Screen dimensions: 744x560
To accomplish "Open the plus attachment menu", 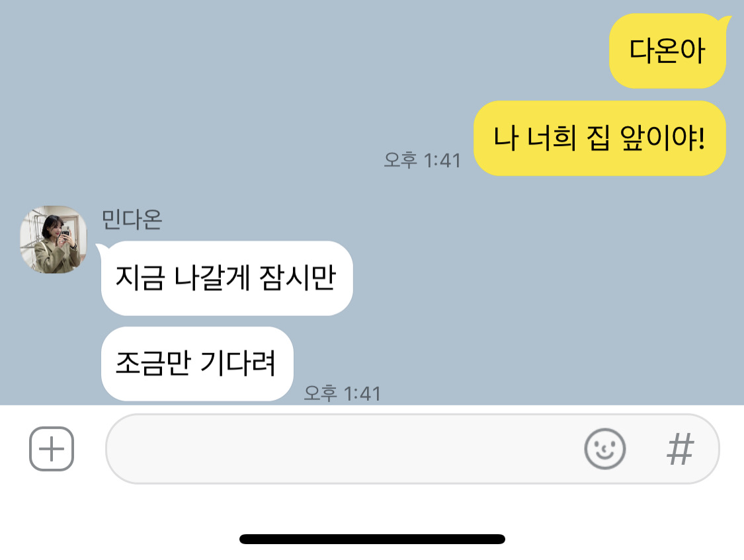I will [x=51, y=448].
